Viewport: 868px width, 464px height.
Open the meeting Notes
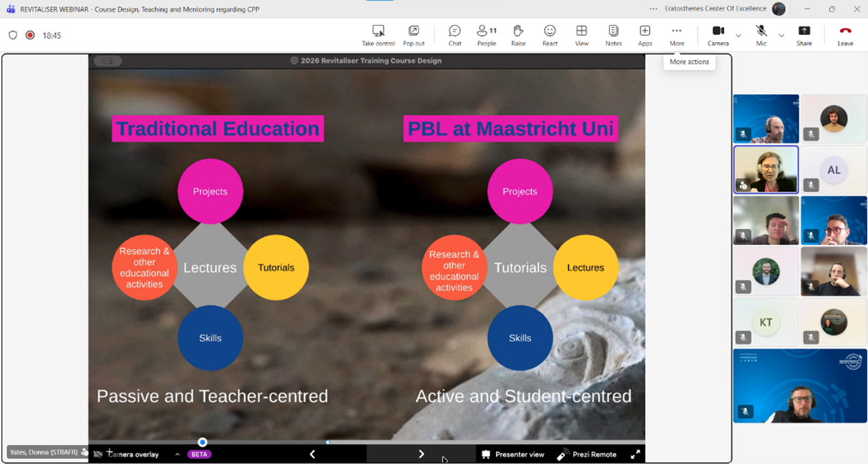tap(613, 35)
